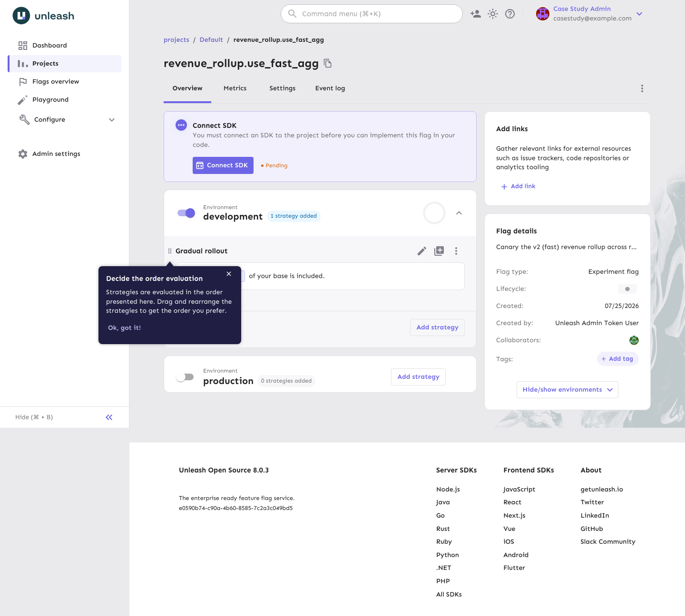685x616 pixels.
Task: Click Add link
Action: pyautogui.click(x=518, y=186)
